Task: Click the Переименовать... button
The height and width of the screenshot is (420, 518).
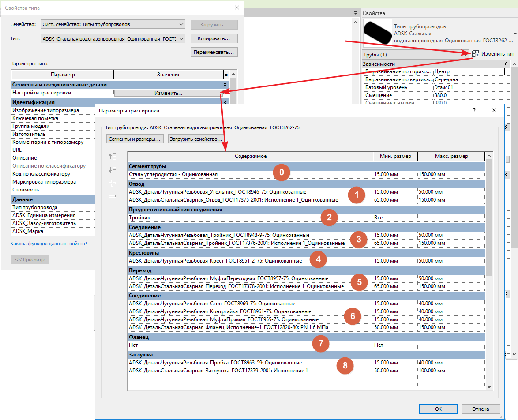Action: 214,52
